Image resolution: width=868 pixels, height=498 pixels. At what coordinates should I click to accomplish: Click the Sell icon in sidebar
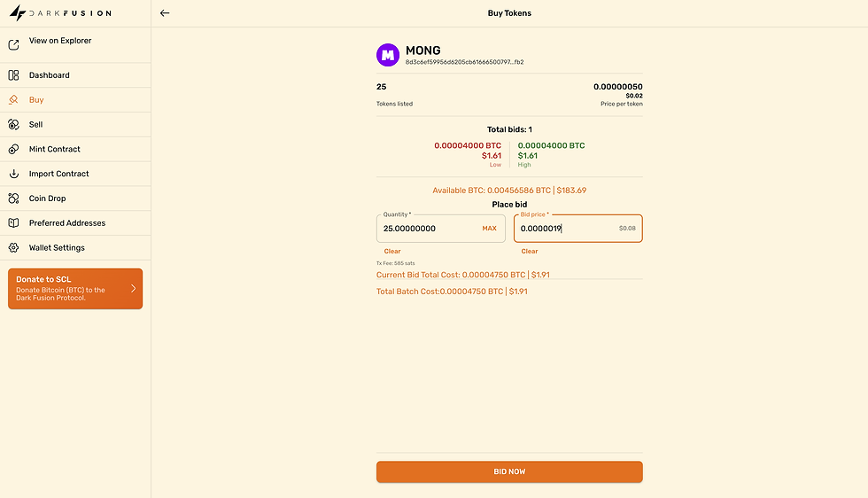click(13, 125)
